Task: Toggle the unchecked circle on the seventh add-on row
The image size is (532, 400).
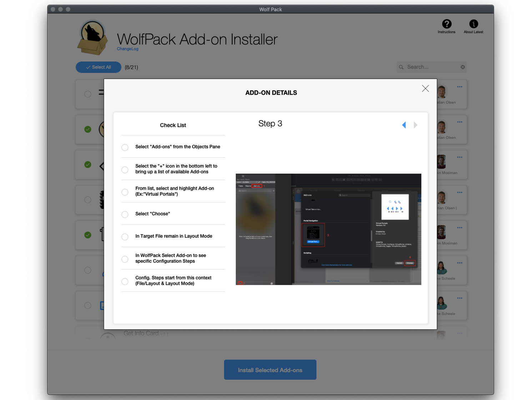Action: pyautogui.click(x=88, y=305)
